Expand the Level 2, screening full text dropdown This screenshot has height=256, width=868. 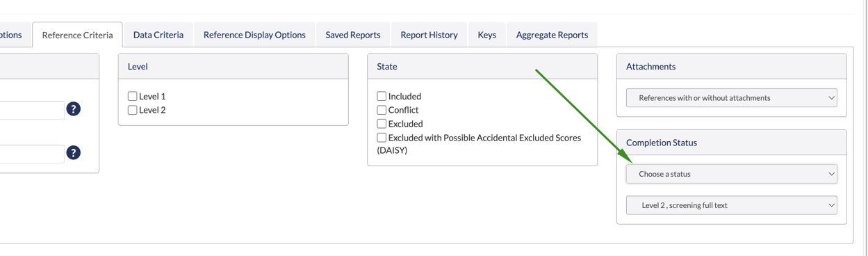click(x=731, y=205)
